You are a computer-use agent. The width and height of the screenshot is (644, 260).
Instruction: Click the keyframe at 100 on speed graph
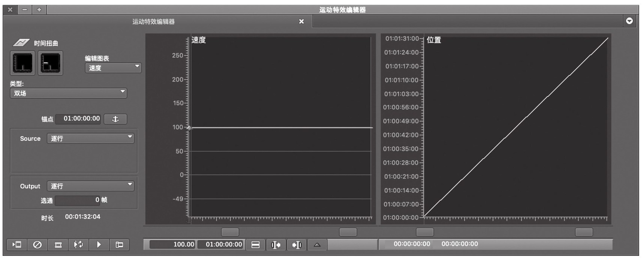(x=189, y=128)
